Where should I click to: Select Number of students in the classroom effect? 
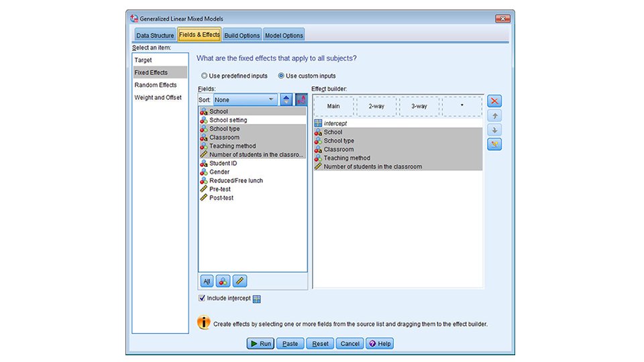point(398,167)
